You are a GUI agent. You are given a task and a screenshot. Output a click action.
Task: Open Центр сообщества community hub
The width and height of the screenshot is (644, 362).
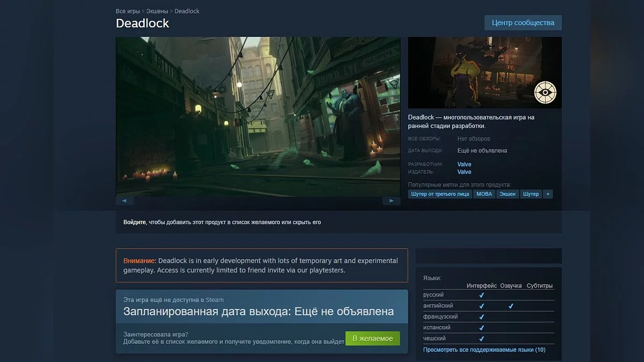(x=523, y=23)
